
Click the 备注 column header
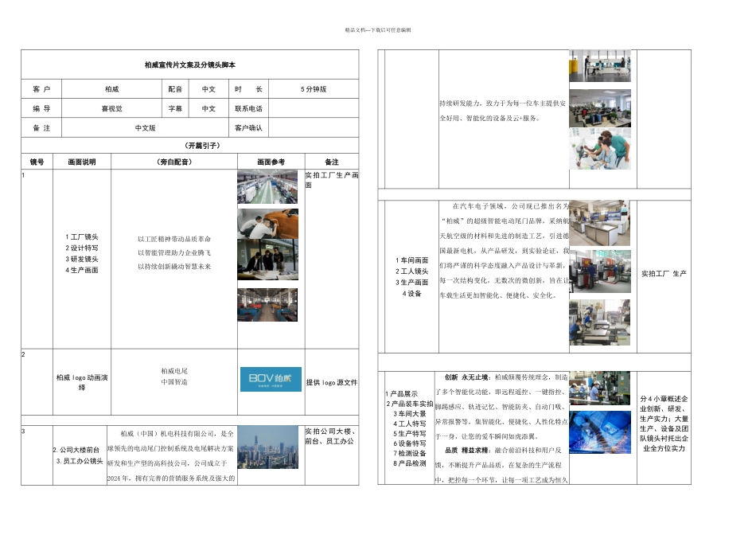click(332, 162)
